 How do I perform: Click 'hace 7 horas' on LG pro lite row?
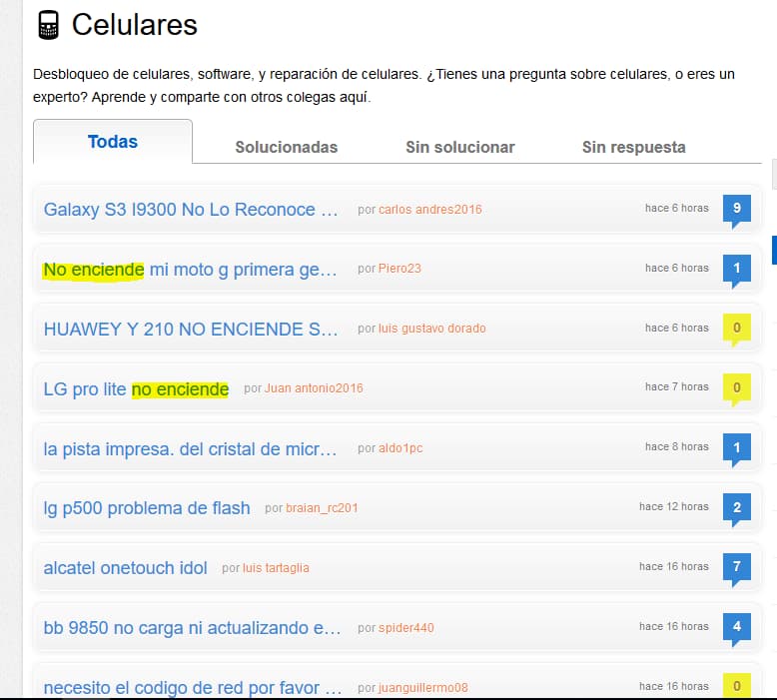point(677,386)
